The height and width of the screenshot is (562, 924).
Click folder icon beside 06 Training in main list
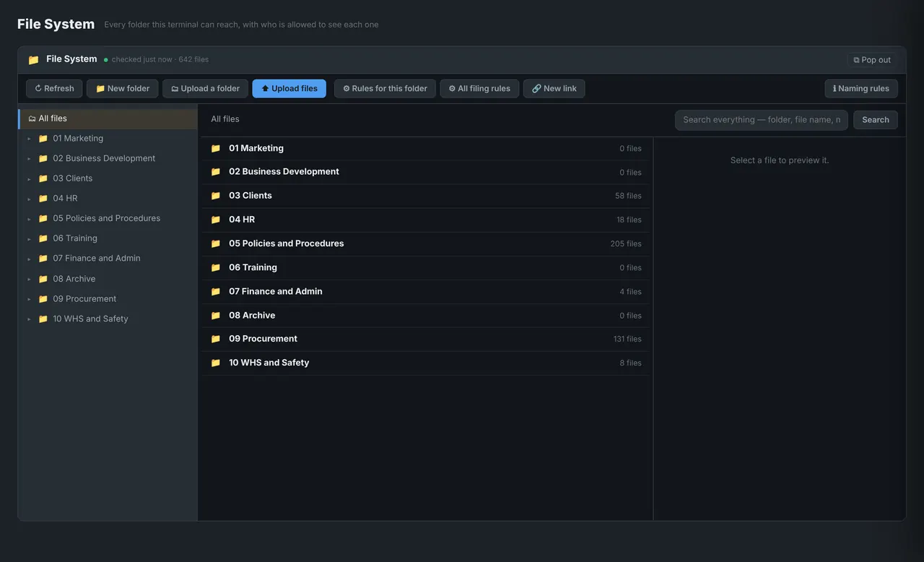(x=215, y=267)
